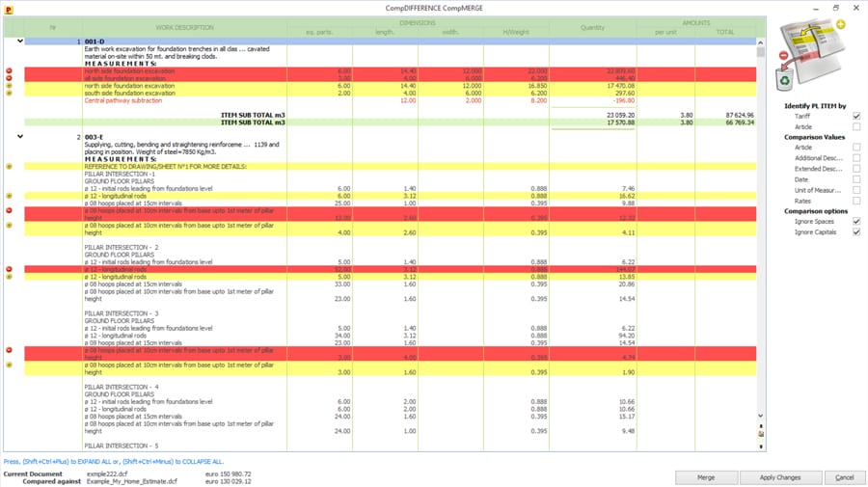Click the yellow marker beside longitudinal rods quantity 13.85
Viewport: 868px width, 487px height.
pyautogui.click(x=9, y=276)
